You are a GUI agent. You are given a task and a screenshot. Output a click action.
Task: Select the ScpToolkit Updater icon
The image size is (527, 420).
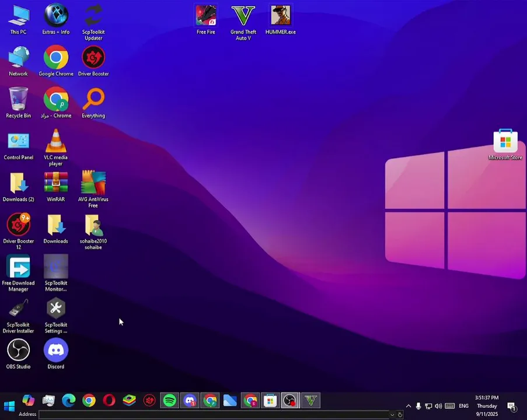(x=93, y=22)
